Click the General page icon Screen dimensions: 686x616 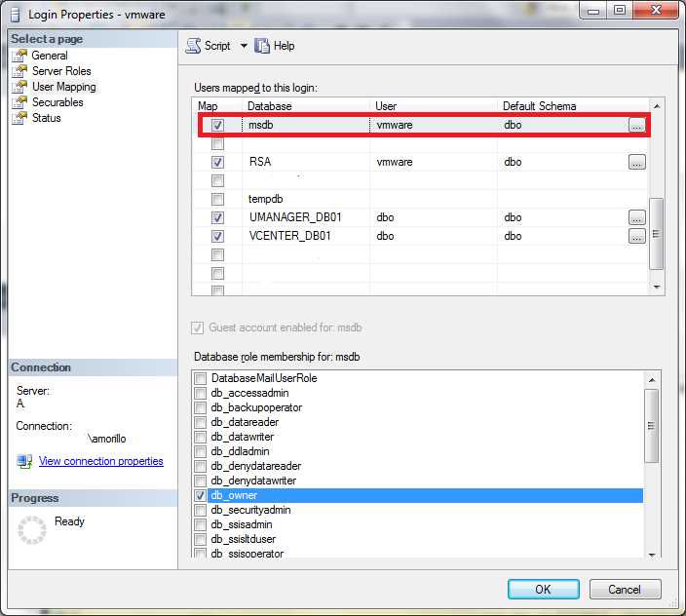coord(19,56)
